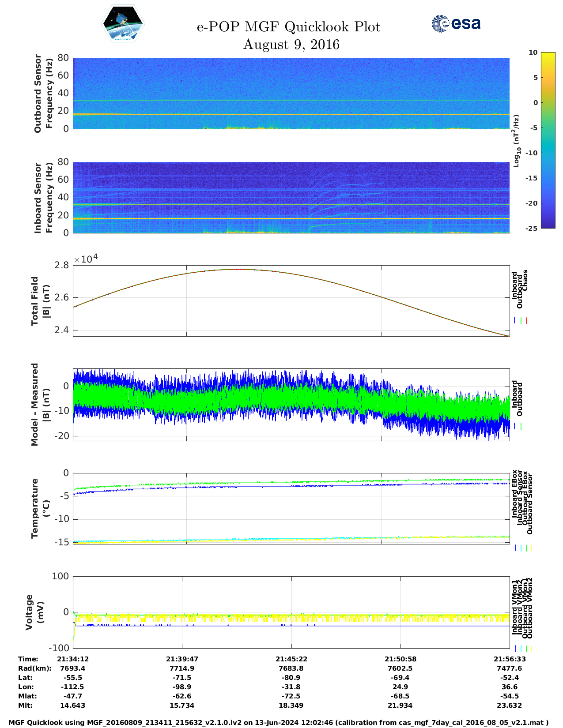Click the green Outboard legend marker in Model - Measured
The height and width of the screenshot is (728, 563).
point(521,426)
